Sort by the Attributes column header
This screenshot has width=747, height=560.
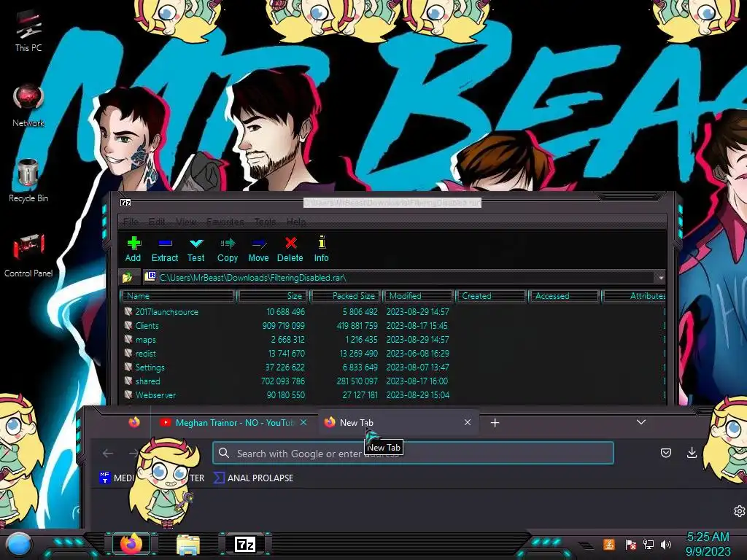634,296
